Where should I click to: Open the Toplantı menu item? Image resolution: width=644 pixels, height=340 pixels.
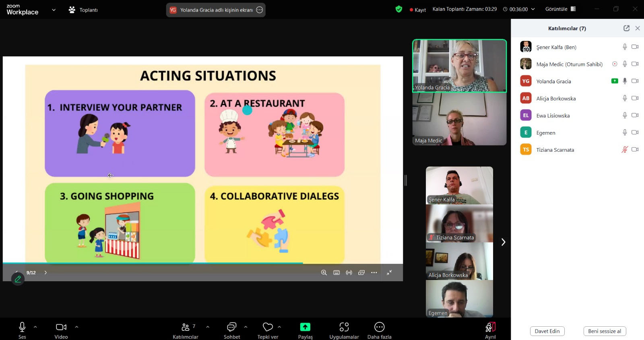(x=83, y=10)
